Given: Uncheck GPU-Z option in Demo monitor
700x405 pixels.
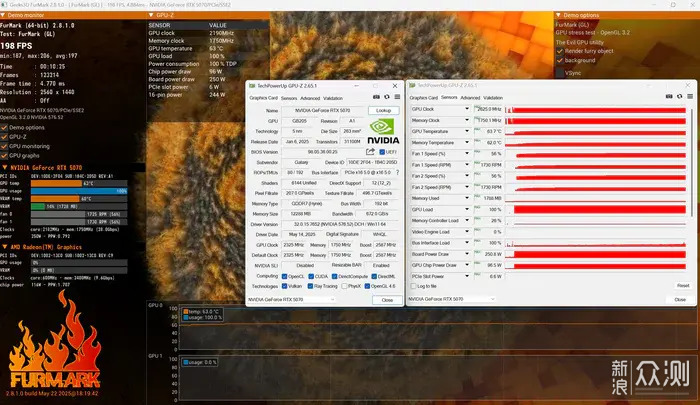Looking at the screenshot, I should (4, 137).
